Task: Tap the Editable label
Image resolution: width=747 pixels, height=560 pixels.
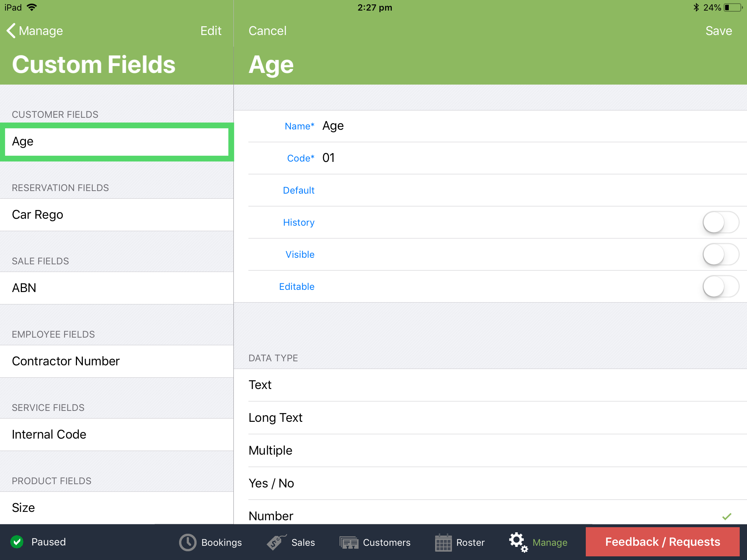Action: pyautogui.click(x=297, y=287)
